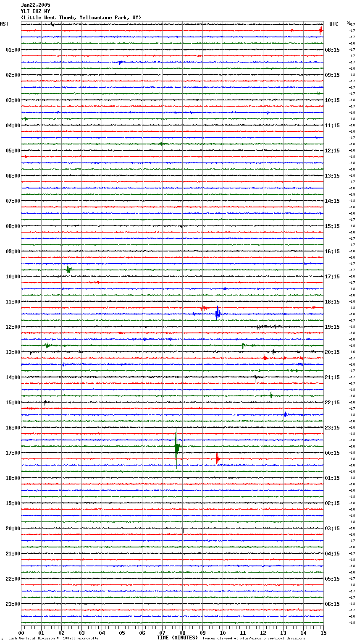This screenshot has width=357, height=644.
Task: Click the vertical division microvolts note
Action: (x=54, y=638)
